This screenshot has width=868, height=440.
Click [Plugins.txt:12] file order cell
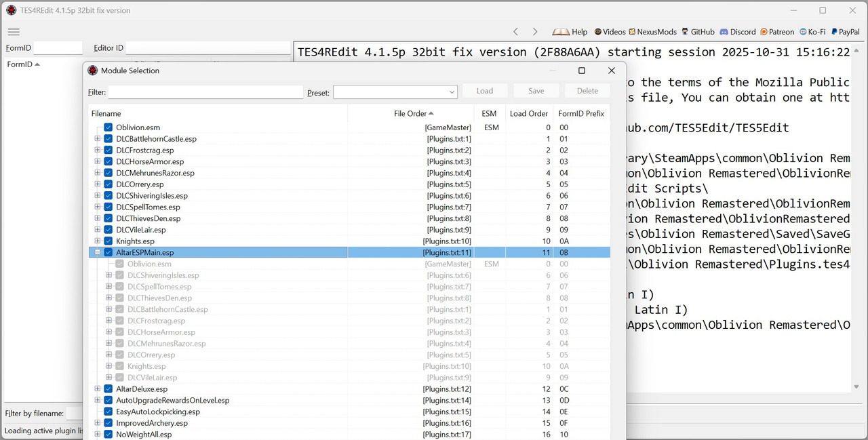pos(446,389)
